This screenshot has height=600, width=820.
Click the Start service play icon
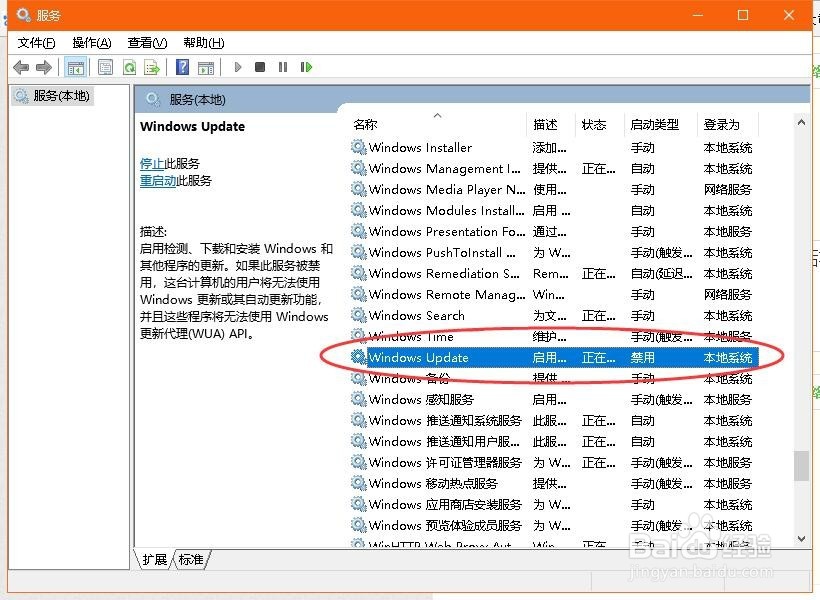coord(238,67)
